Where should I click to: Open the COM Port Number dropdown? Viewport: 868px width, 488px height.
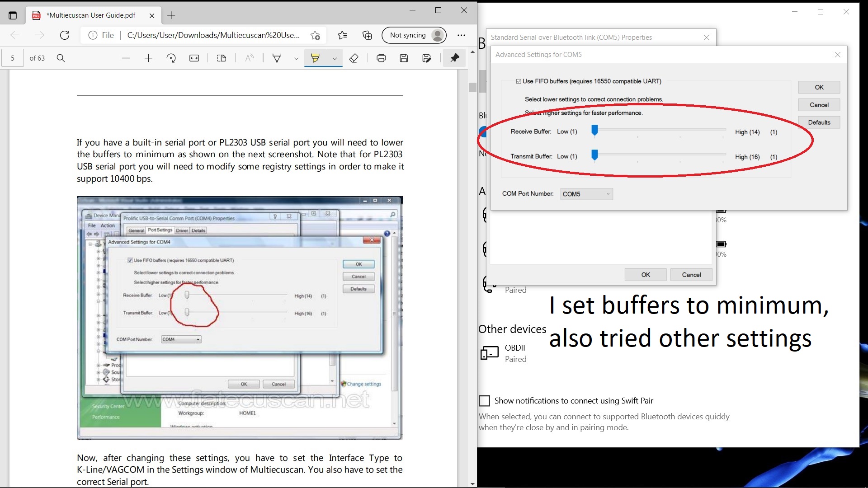pyautogui.click(x=586, y=194)
